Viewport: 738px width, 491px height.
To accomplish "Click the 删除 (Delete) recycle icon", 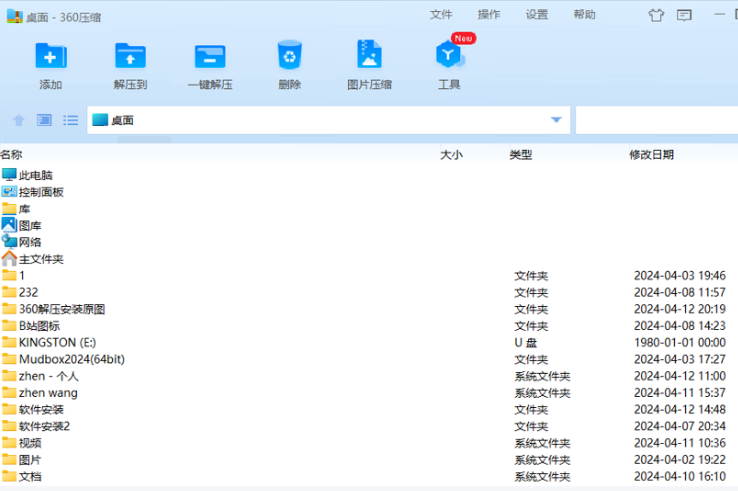I will [289, 57].
